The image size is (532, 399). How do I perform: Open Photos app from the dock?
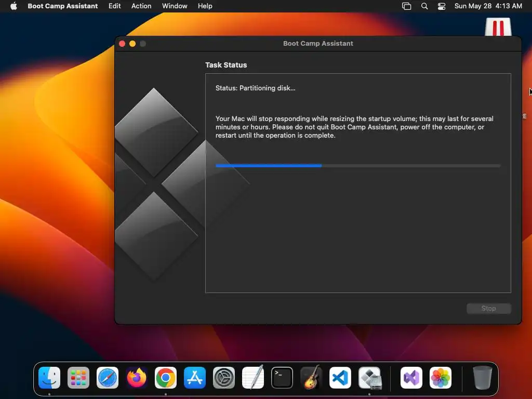pyautogui.click(x=441, y=377)
